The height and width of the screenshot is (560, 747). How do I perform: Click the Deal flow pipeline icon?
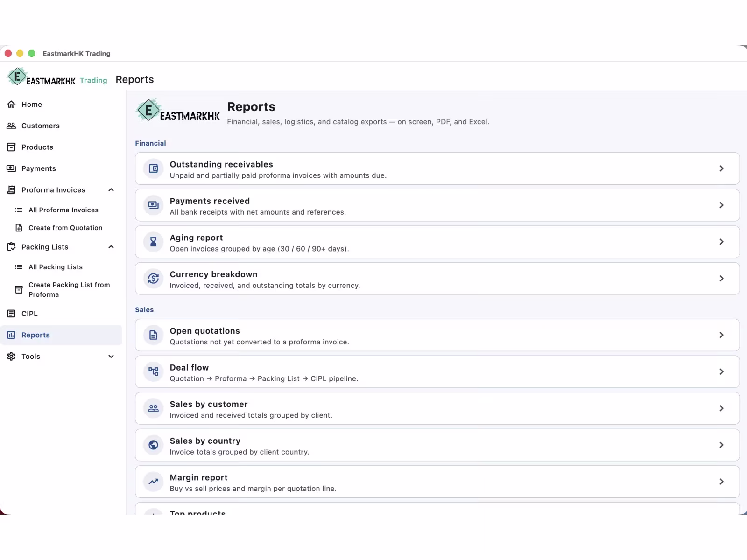153,371
